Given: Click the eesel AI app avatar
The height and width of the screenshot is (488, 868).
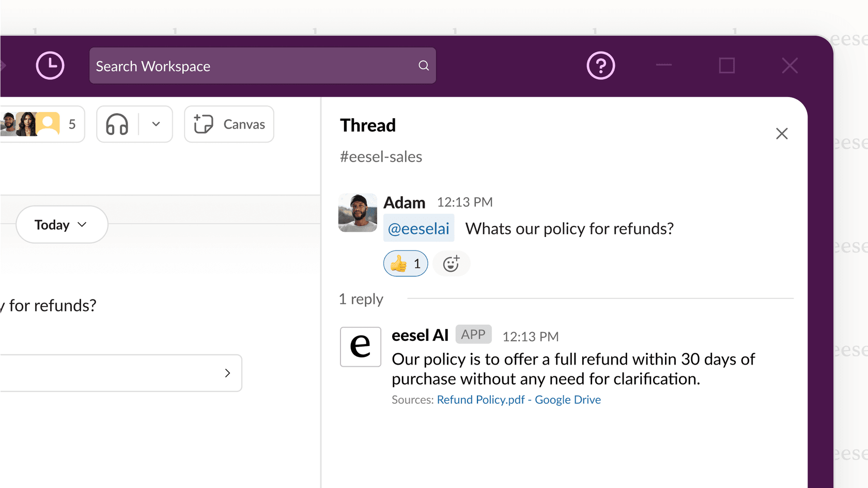Looking at the screenshot, I should (360, 347).
